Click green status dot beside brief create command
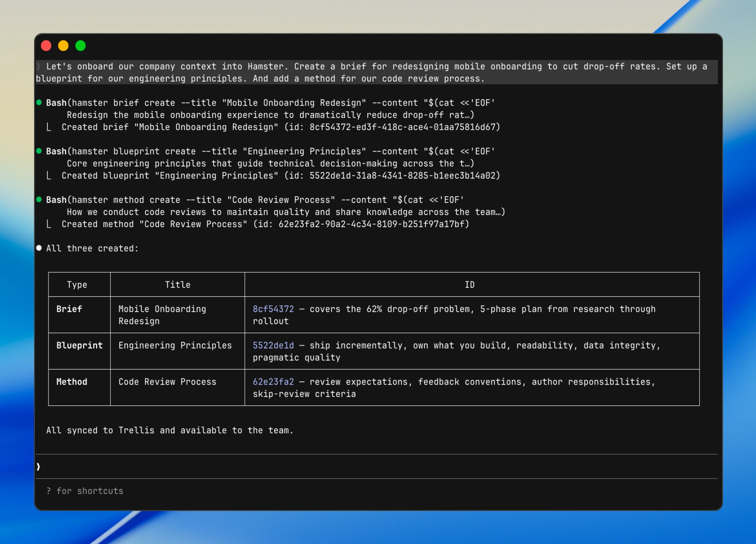Viewport: 756px width, 544px height. point(39,103)
